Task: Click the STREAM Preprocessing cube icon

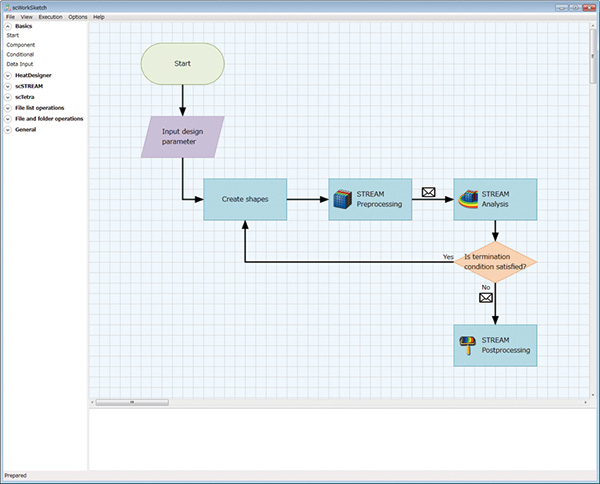Action: click(342, 199)
